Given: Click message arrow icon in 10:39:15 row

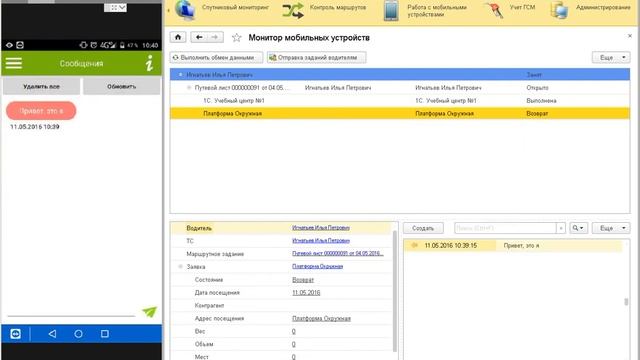Looking at the screenshot, I should 414,245.
